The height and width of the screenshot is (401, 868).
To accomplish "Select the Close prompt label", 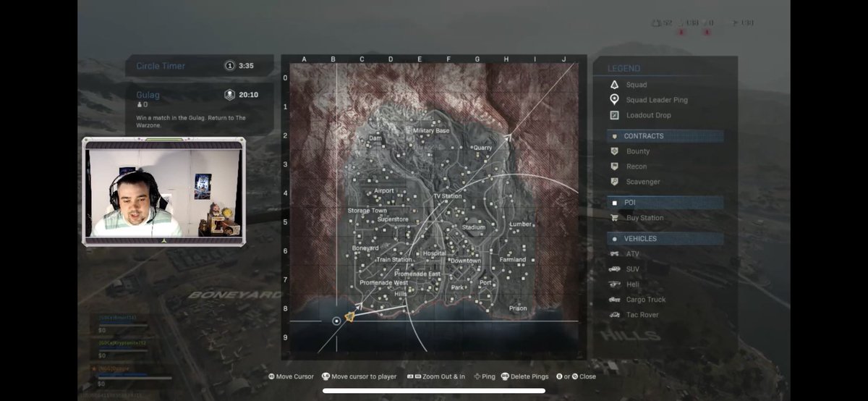I will tap(587, 376).
